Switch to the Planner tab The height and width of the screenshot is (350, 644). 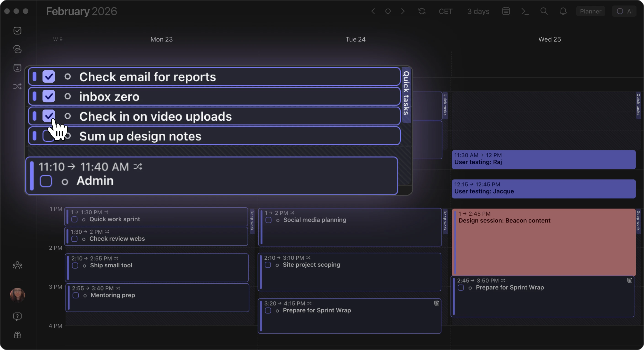click(x=591, y=11)
